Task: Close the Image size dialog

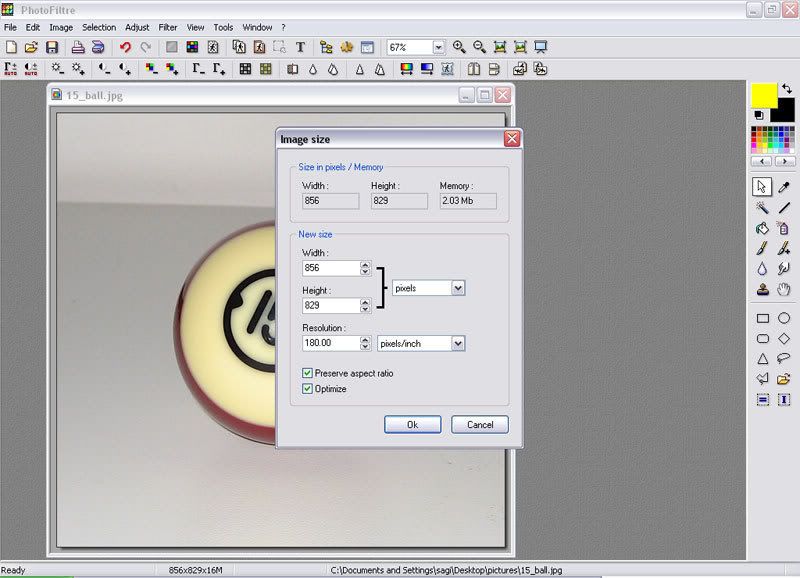Action: (512, 139)
